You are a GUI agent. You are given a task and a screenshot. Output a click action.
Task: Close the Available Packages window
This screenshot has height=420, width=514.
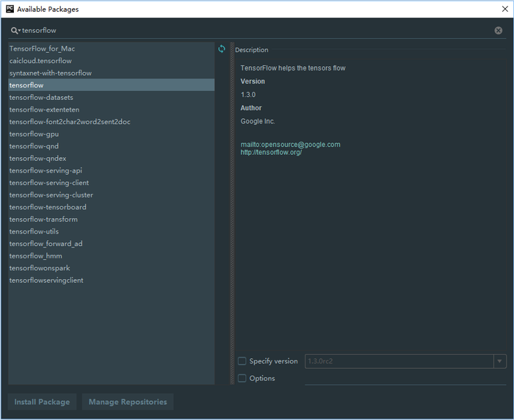503,9
